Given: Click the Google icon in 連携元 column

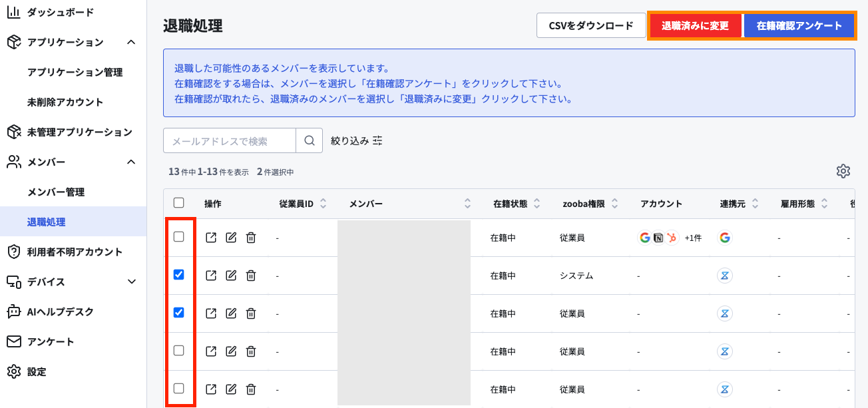Looking at the screenshot, I should pyautogui.click(x=725, y=238).
